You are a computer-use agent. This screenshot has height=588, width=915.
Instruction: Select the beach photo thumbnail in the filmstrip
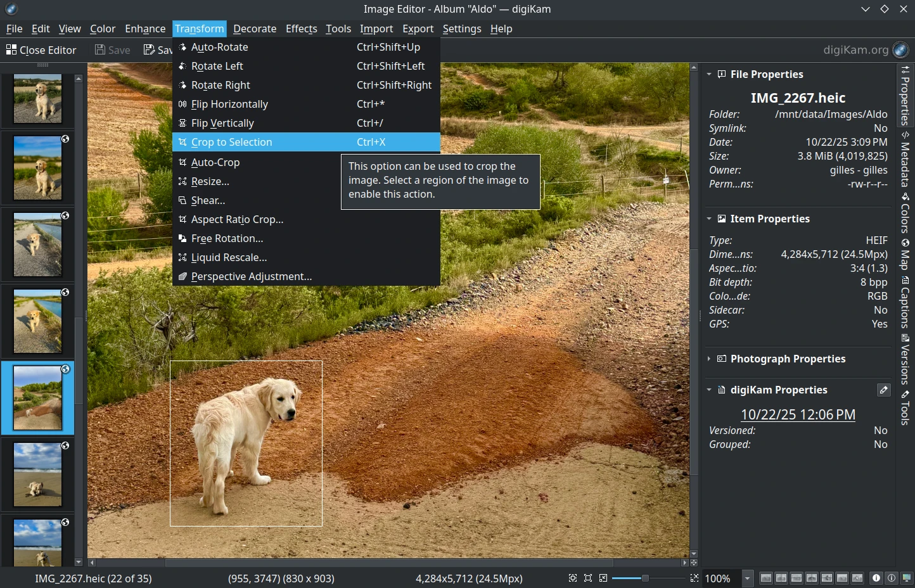[37, 474]
